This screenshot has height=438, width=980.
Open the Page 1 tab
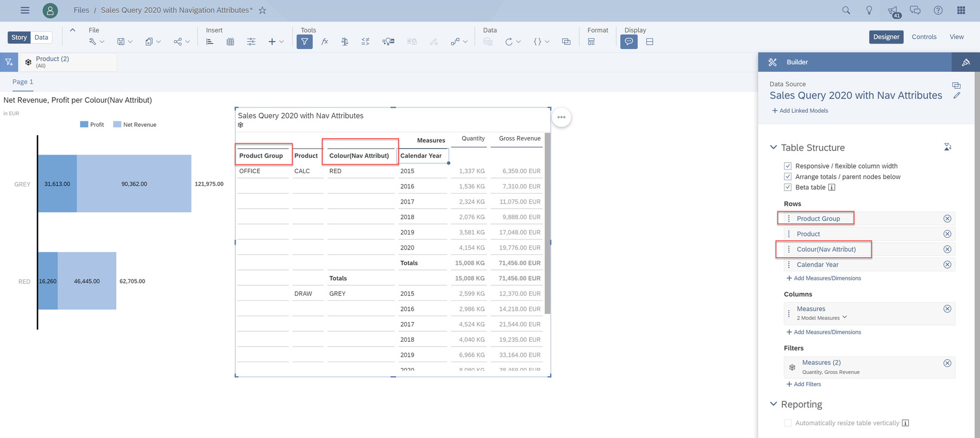coord(23,82)
